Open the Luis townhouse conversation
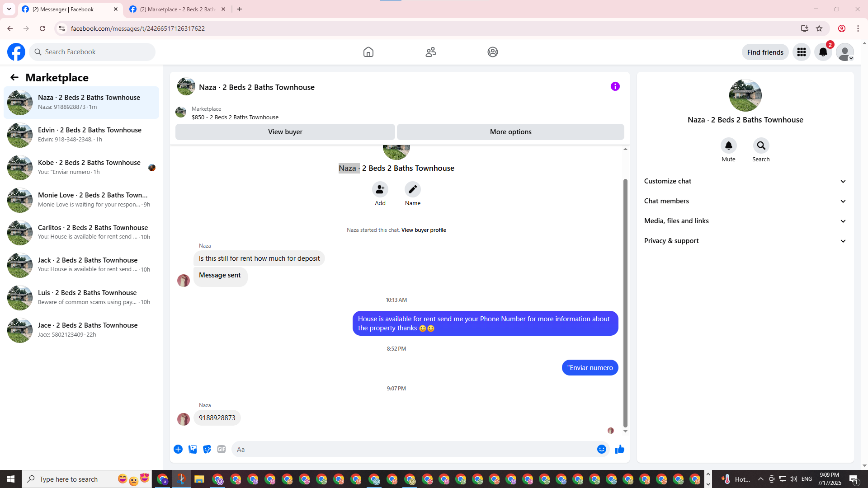Image resolution: width=868 pixels, height=488 pixels. (81, 297)
